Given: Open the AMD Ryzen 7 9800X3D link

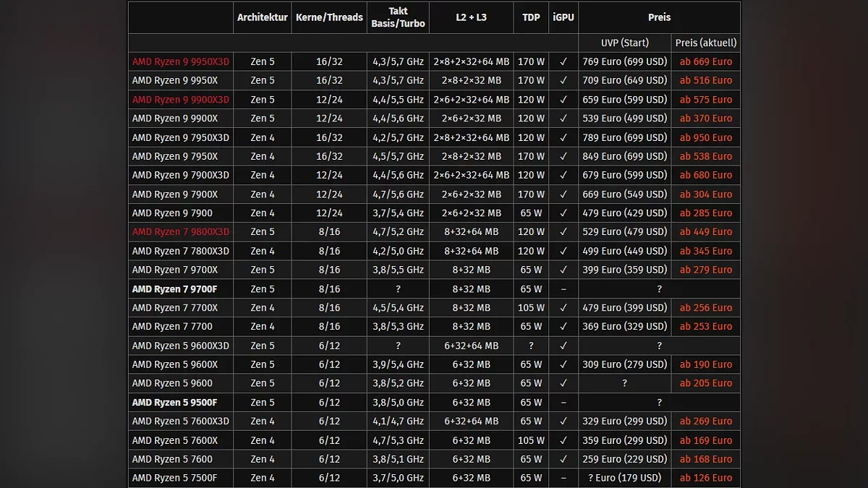Looking at the screenshot, I should [180, 232].
